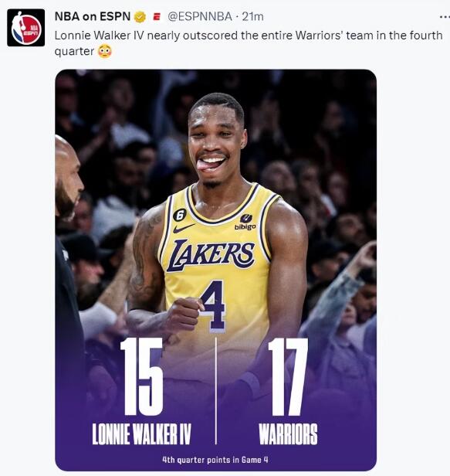Click the Lakers wordmark on the jersey
Viewport: 450px width, 476px height.
211,254
